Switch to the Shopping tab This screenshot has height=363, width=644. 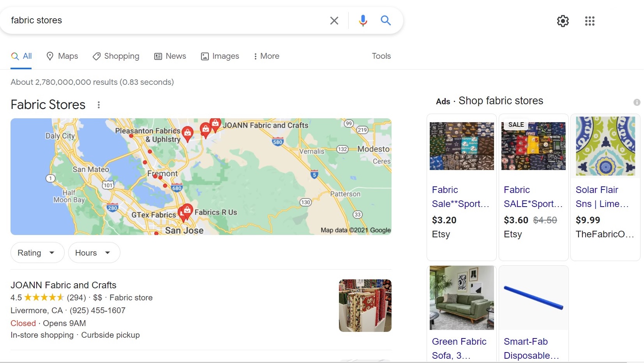coord(116,56)
